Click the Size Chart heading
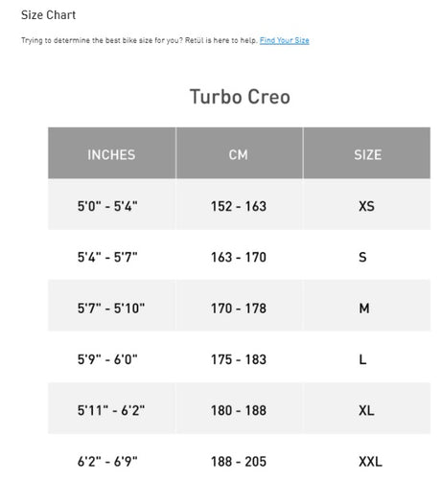This screenshot has height=504, width=441. (49, 15)
